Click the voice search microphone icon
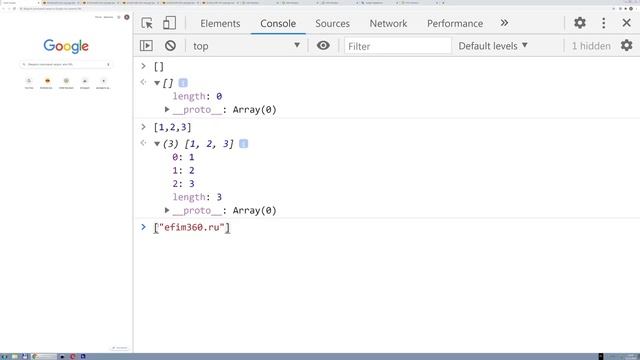Image resolution: width=640 pixels, height=360 pixels. click(108, 64)
